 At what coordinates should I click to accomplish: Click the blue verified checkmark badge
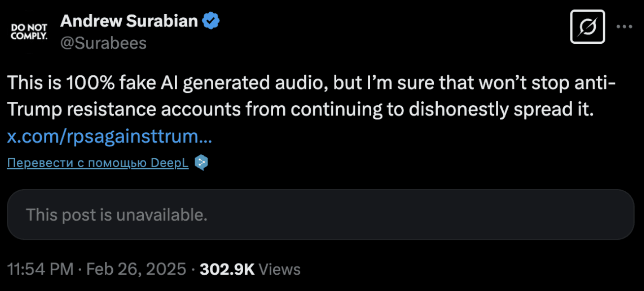click(211, 21)
